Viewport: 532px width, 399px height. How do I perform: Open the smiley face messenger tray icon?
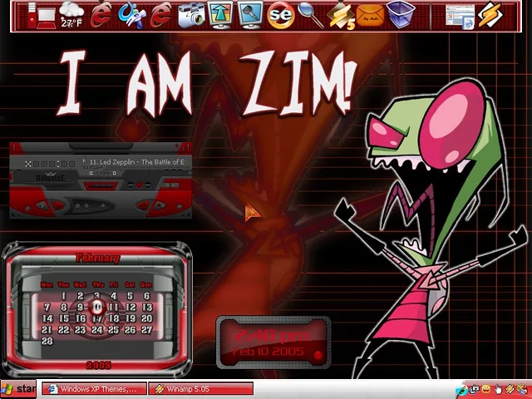click(x=485, y=389)
